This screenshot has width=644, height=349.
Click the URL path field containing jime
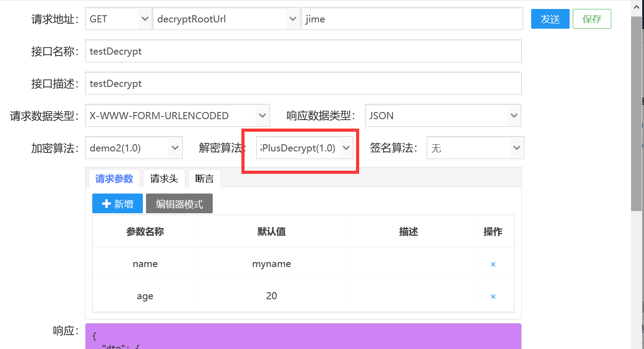tap(412, 19)
